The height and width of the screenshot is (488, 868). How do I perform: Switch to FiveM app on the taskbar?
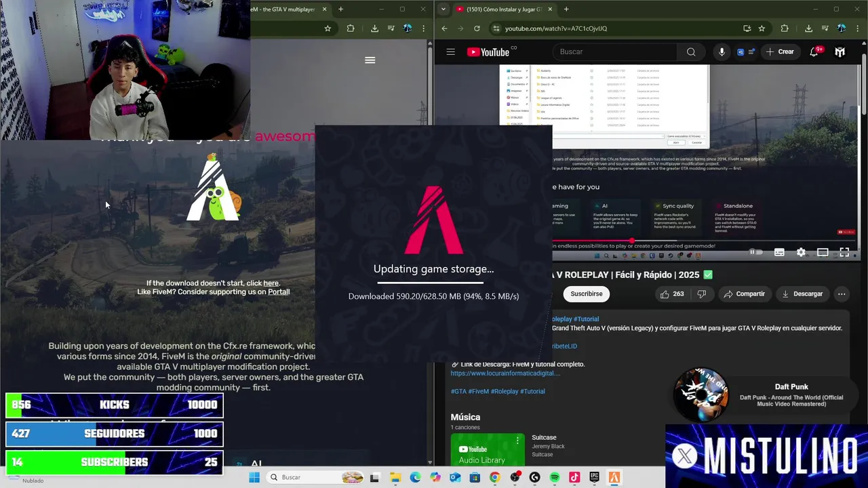point(614,477)
